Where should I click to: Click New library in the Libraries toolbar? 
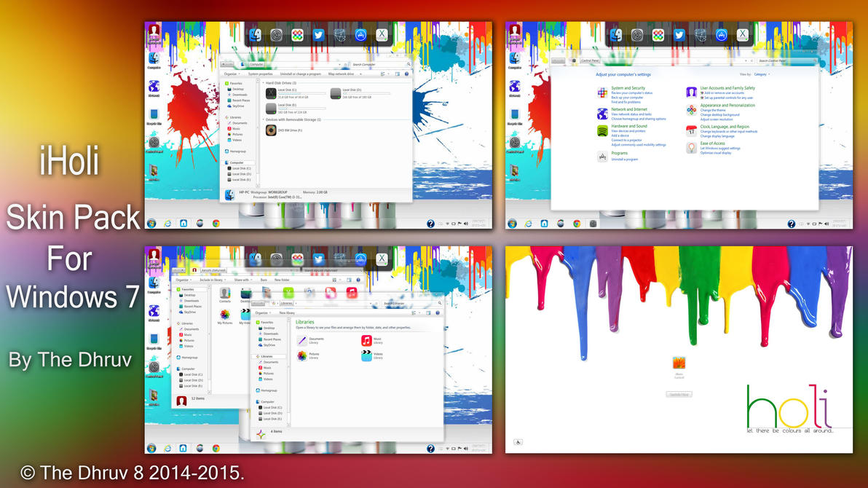pyautogui.click(x=288, y=312)
